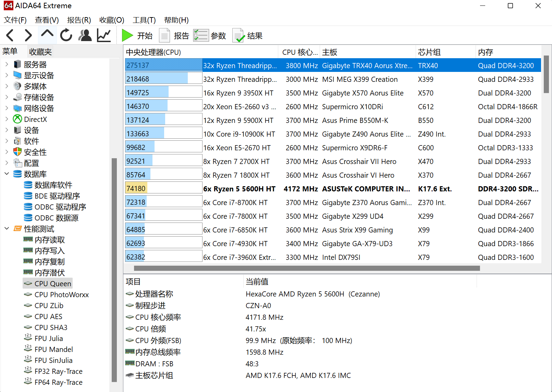Click the CPU Queen chip icon
The width and height of the screenshot is (552, 392).
point(28,283)
